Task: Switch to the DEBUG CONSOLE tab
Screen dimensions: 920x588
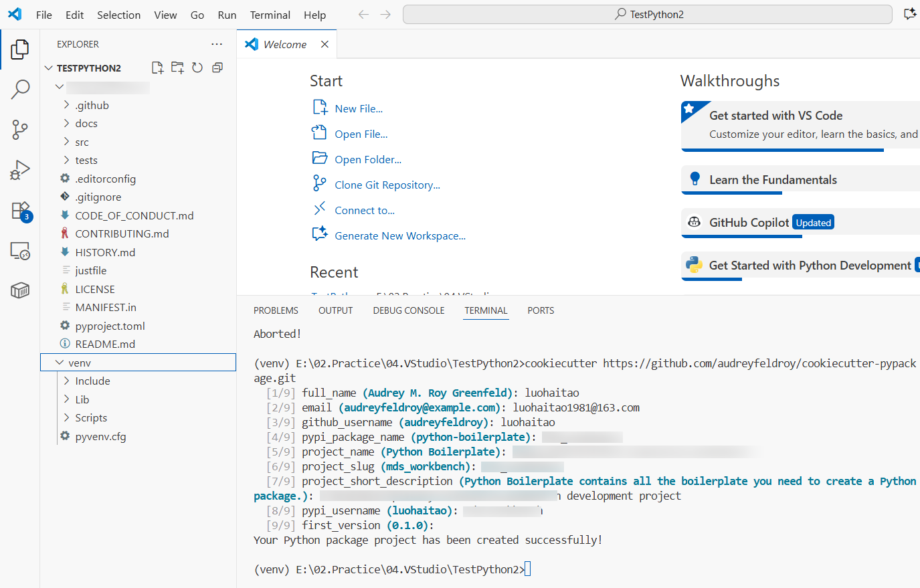Action: (x=409, y=310)
